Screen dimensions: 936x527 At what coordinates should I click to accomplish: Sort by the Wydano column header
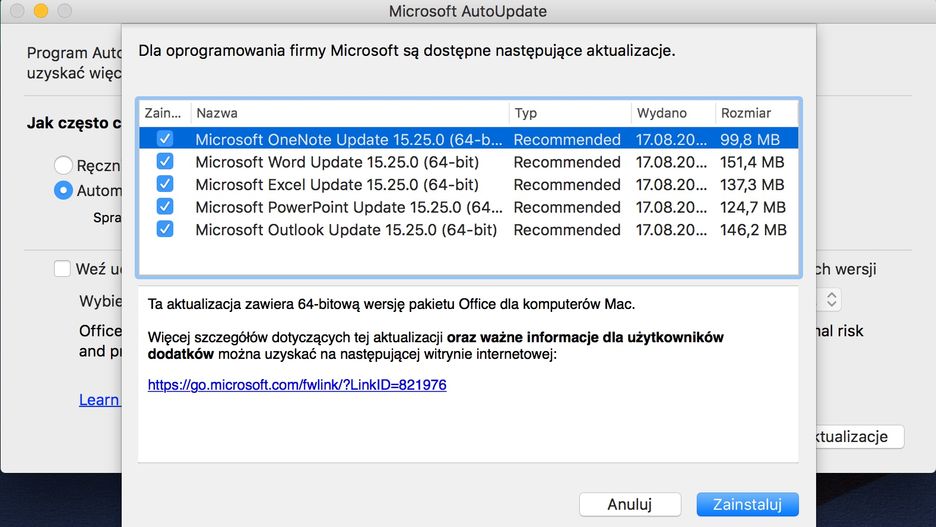pyautogui.click(x=673, y=113)
